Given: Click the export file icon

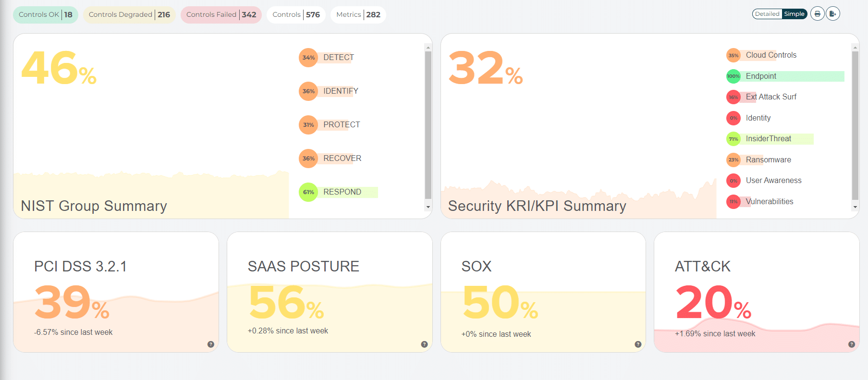Looking at the screenshot, I should (833, 14).
